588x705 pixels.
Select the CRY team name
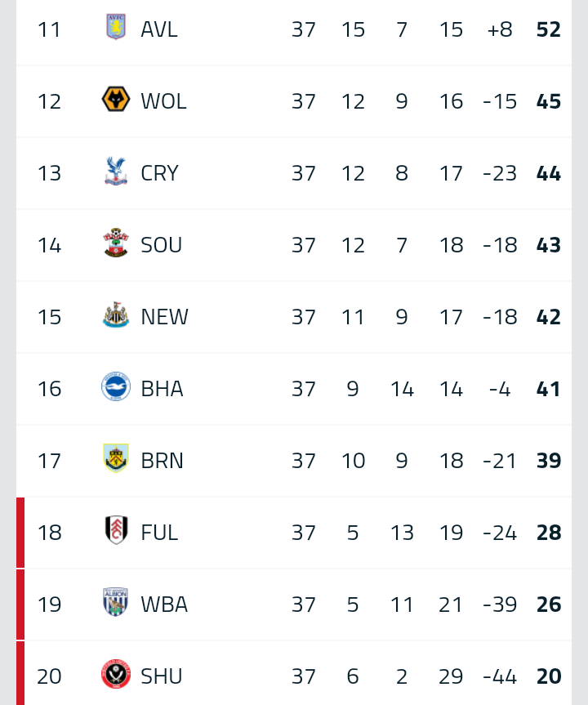[x=159, y=173]
